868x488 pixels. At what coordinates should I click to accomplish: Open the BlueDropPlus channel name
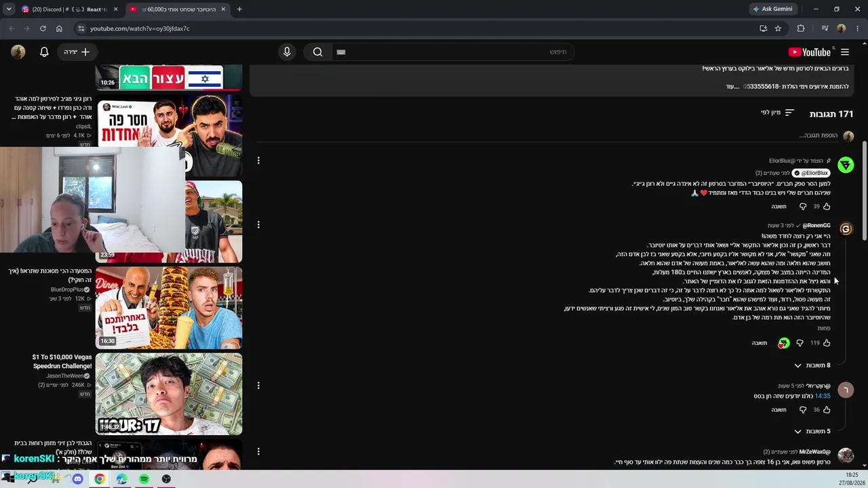pos(67,289)
